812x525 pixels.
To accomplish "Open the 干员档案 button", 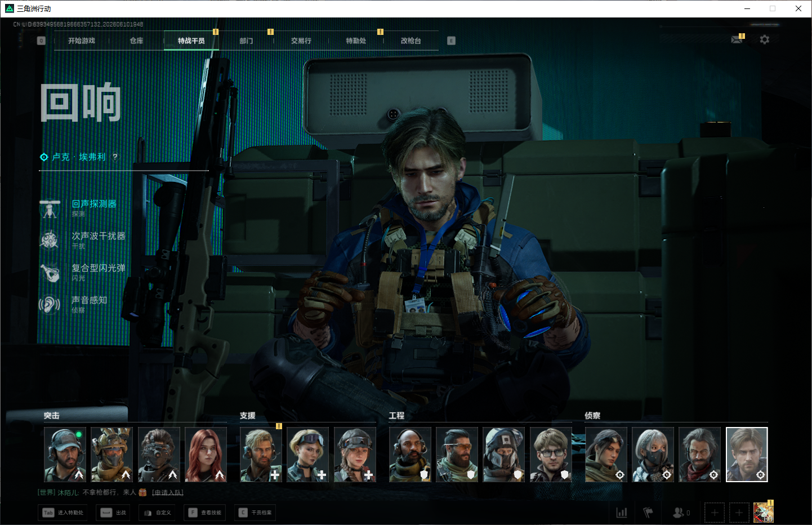I will coord(255,513).
